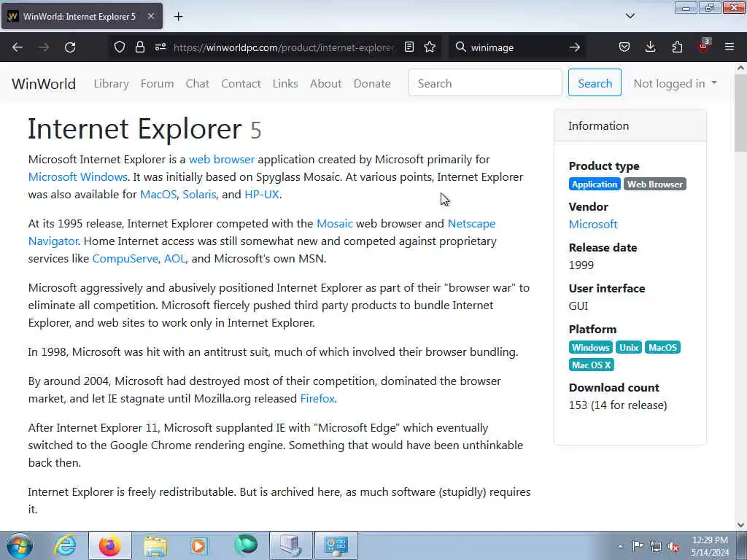Open Firefox application hamburger menu
This screenshot has height=560, width=747.
[729, 47]
